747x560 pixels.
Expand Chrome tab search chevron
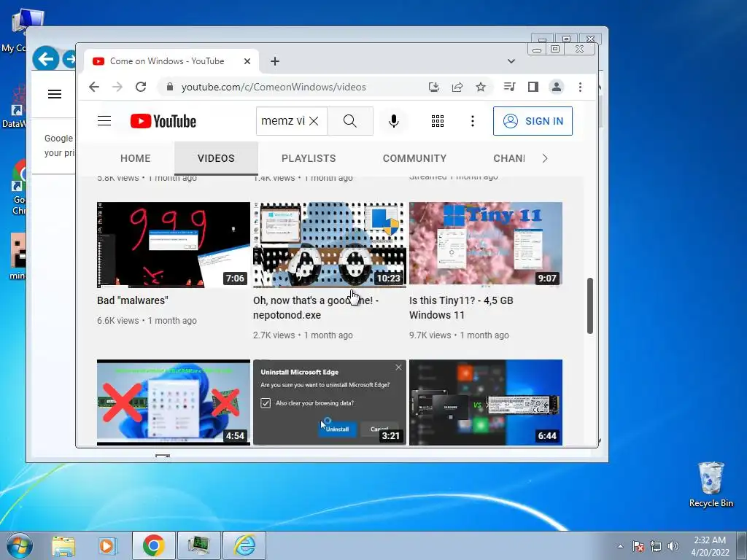point(511,61)
